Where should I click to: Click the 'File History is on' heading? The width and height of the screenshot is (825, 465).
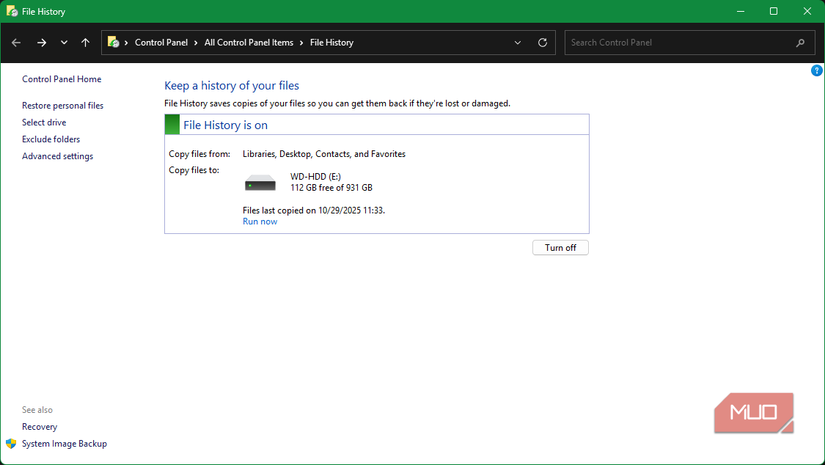[225, 125]
